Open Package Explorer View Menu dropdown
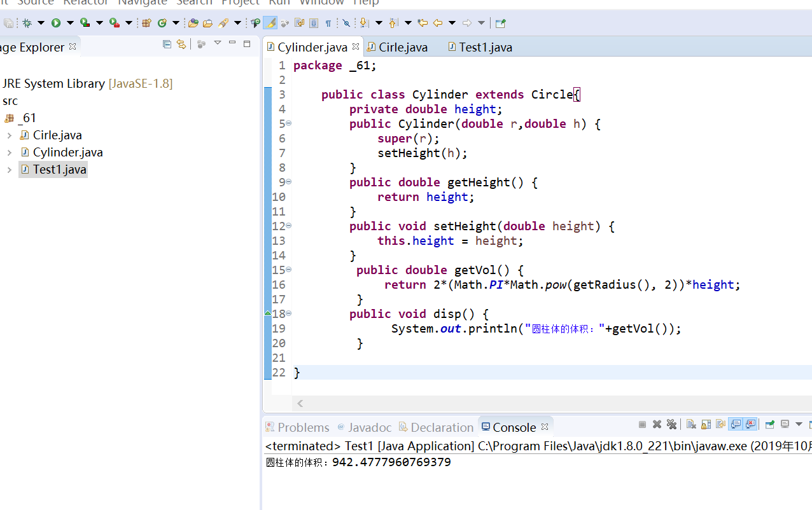This screenshot has width=812, height=510. [x=217, y=43]
